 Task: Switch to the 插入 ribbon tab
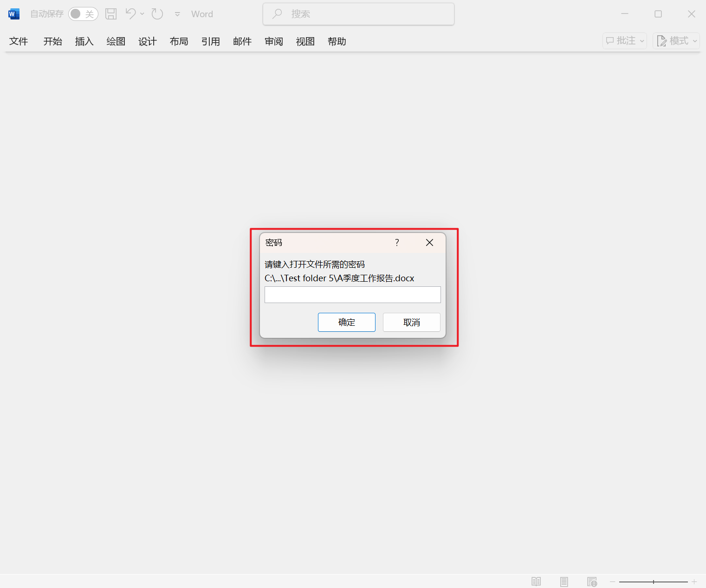(84, 41)
